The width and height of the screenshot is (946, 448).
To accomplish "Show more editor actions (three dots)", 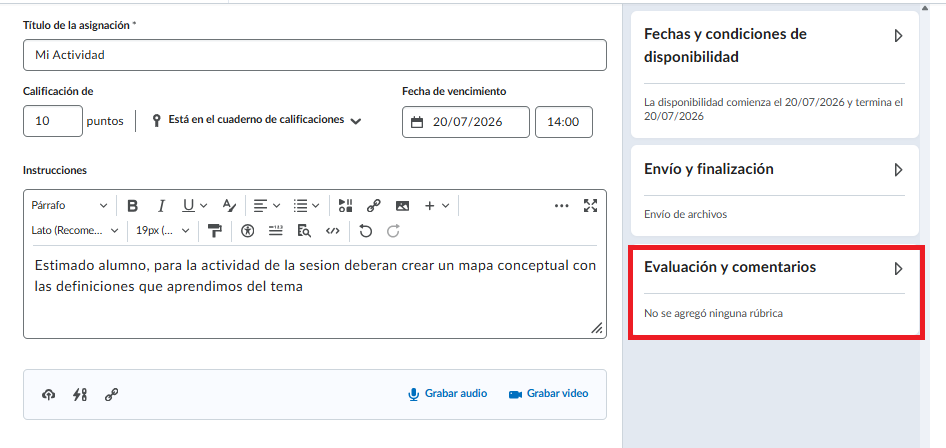I will (x=562, y=206).
